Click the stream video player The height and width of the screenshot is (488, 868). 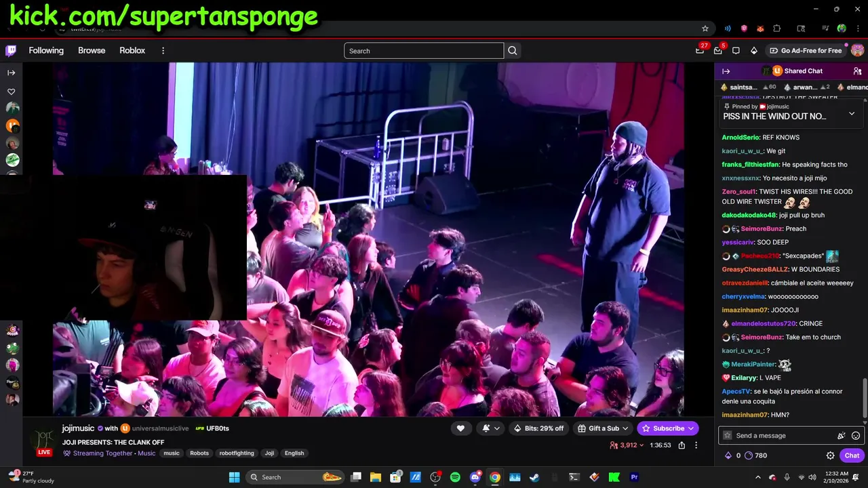(368, 239)
